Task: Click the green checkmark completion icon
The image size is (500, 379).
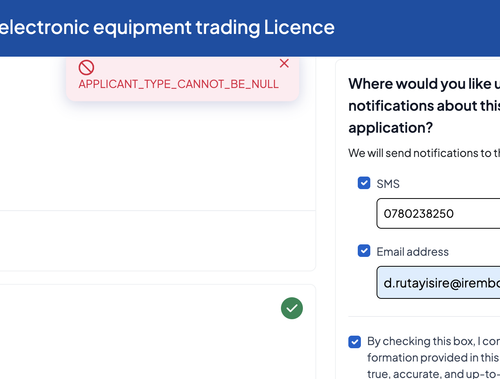Action: 292,308
